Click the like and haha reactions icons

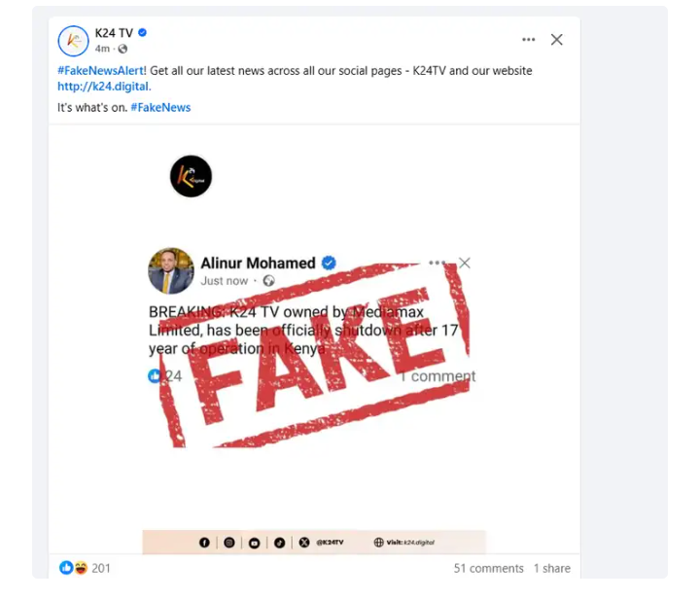click(73, 568)
